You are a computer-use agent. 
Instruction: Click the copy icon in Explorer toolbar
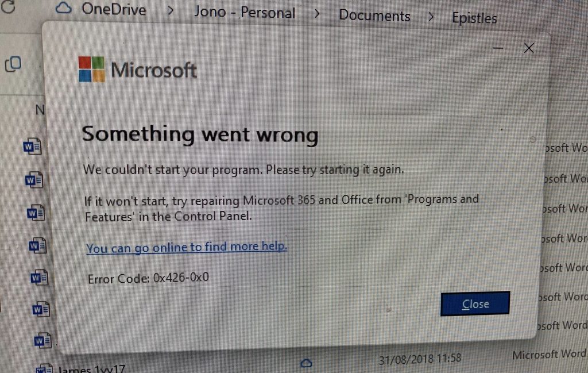[13, 64]
